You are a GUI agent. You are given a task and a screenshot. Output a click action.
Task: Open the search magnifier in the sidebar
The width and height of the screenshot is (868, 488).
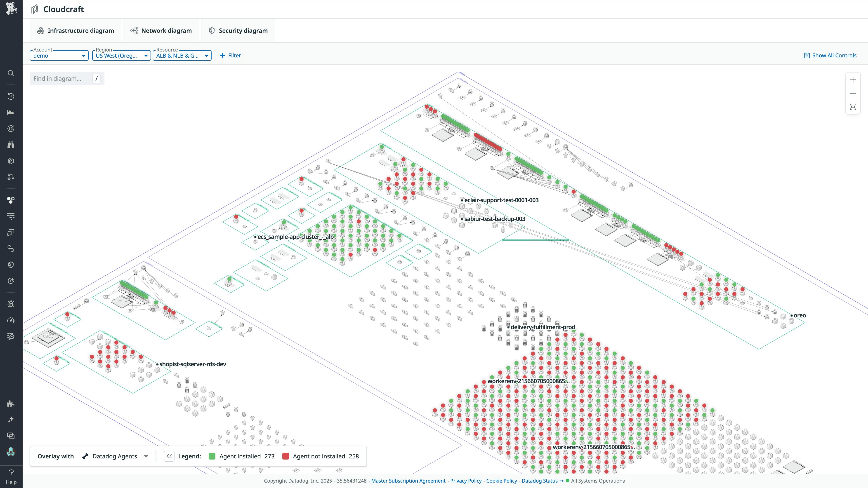(x=11, y=73)
